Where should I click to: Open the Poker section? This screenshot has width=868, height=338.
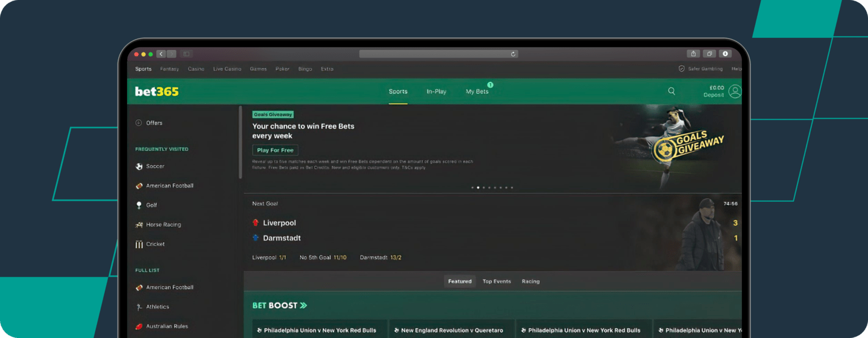click(x=283, y=69)
